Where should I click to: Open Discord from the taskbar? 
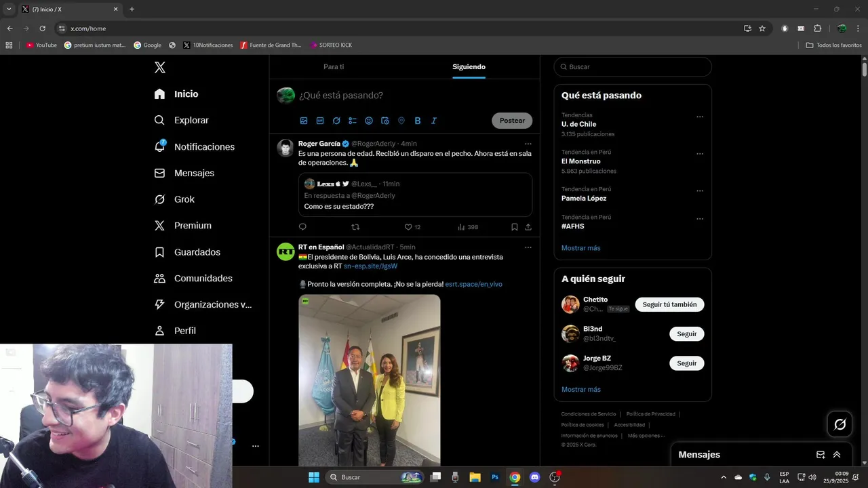(534, 477)
